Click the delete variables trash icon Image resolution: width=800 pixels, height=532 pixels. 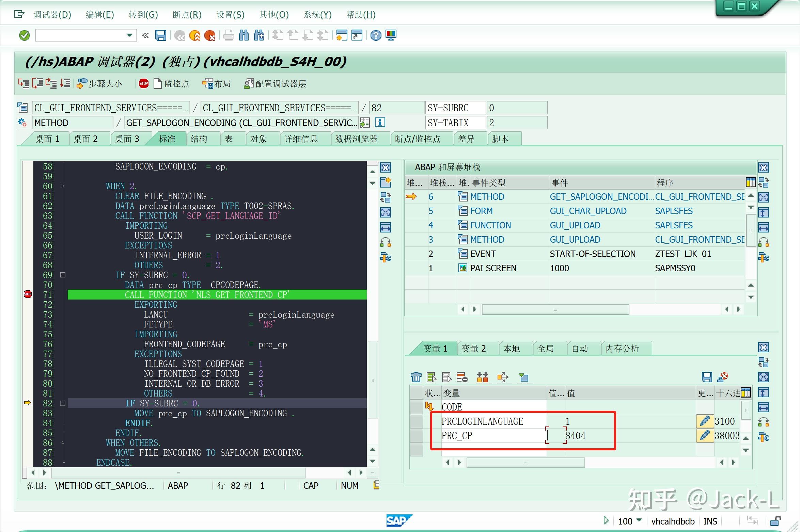point(416,377)
